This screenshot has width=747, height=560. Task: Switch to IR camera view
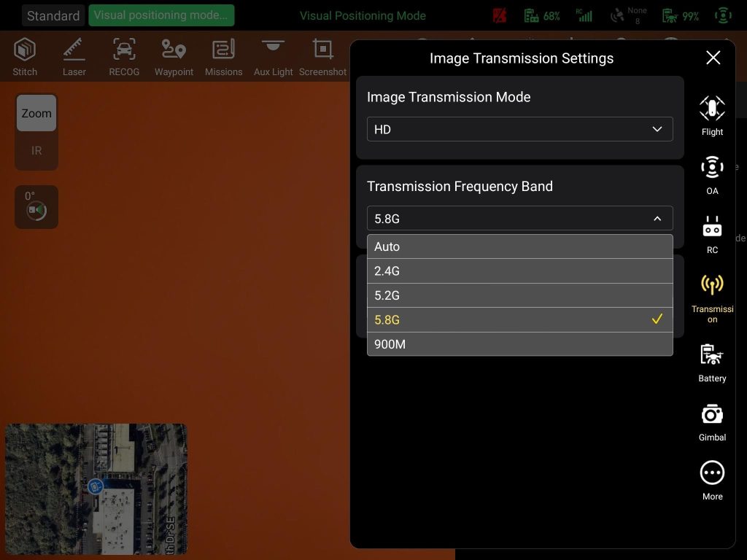click(36, 151)
